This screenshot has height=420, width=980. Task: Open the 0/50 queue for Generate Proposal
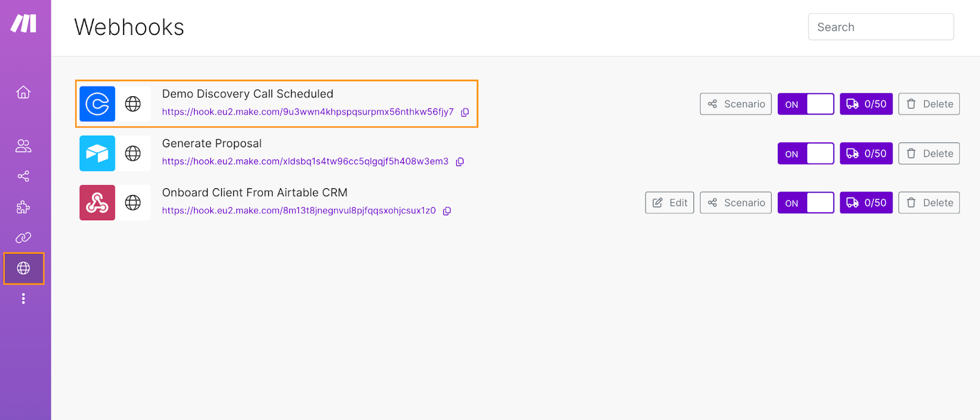pyautogui.click(x=866, y=153)
